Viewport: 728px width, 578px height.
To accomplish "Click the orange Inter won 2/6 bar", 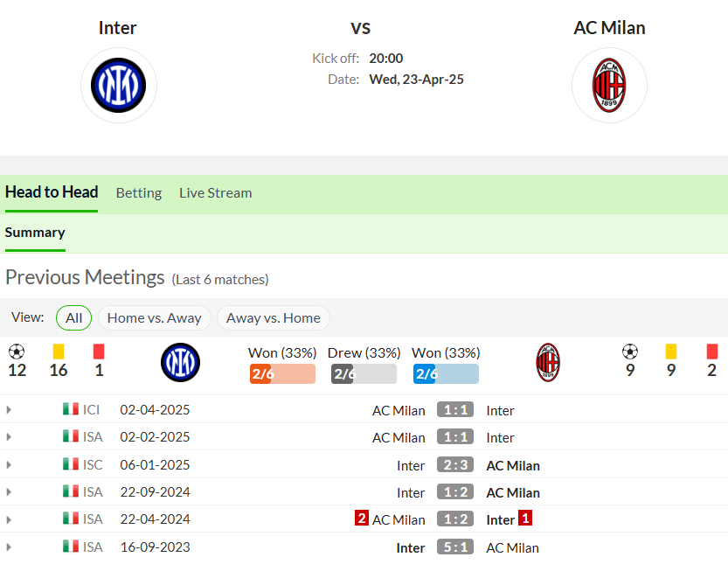I will 282,373.
